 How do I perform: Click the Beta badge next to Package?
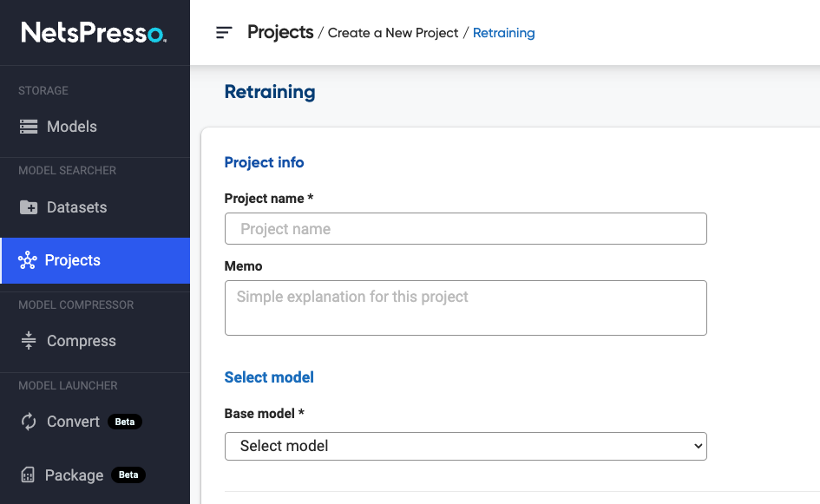(x=128, y=475)
